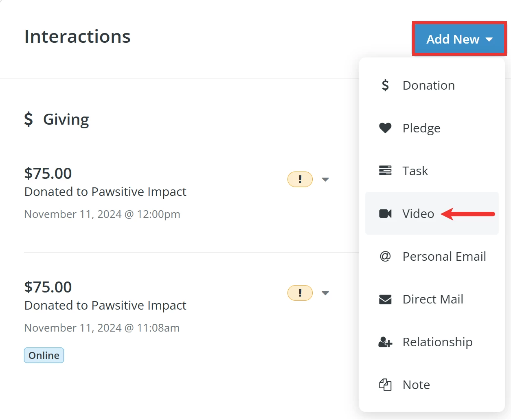511x420 pixels.
Task: Click the envelope Direct Mail icon
Action: click(x=385, y=299)
